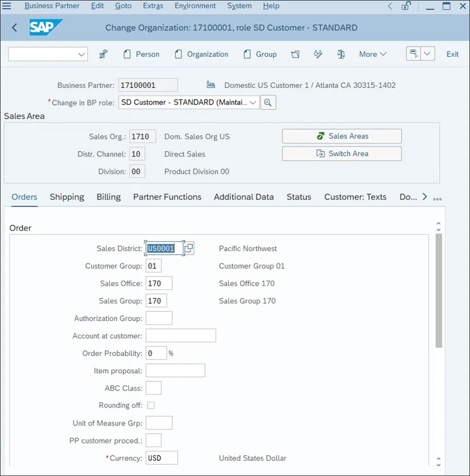The height and width of the screenshot is (476, 470).
Task: Click the layout options icon button
Action: pos(413,54)
